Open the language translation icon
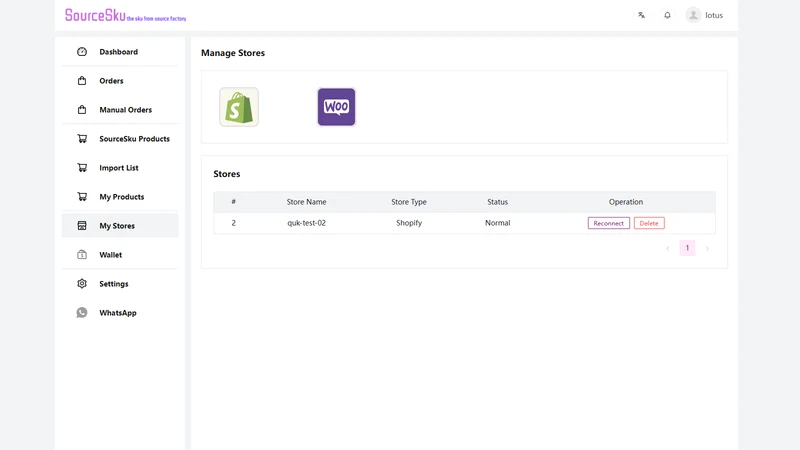 pyautogui.click(x=641, y=15)
